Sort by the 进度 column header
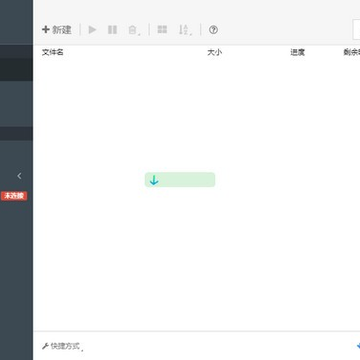This screenshot has height=360, width=360. pyautogui.click(x=297, y=52)
